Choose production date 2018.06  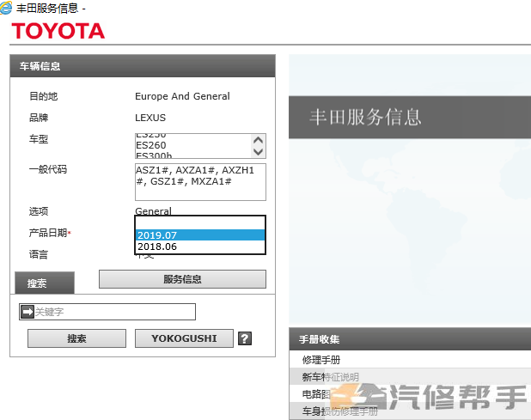pyautogui.click(x=200, y=247)
